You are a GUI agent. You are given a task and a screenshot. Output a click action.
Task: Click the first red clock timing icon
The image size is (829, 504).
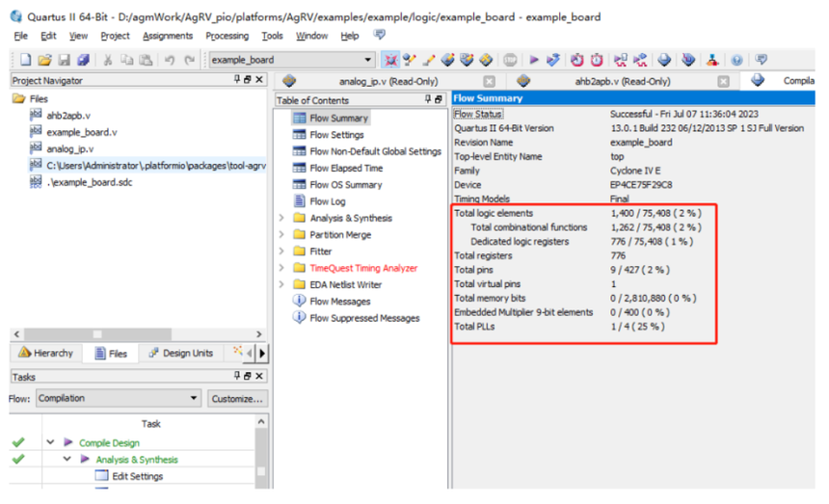(576, 60)
